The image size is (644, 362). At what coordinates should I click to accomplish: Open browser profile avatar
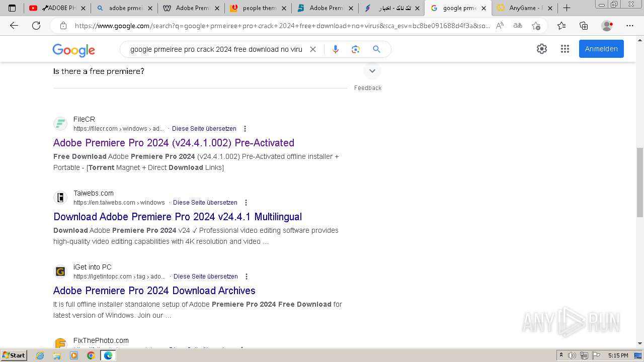(607, 26)
